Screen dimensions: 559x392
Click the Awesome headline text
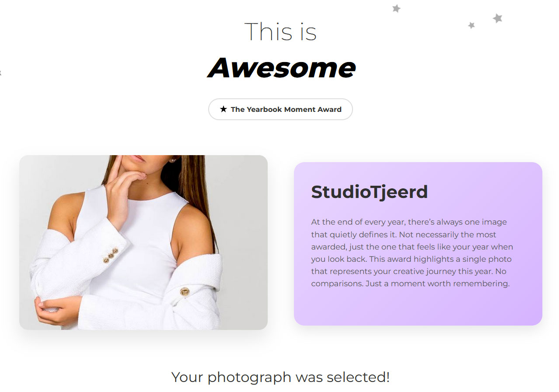coord(281,68)
